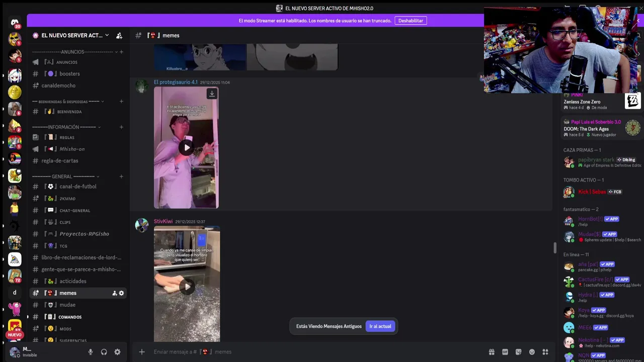The width and height of the screenshot is (644, 362).
Task: Open the mods channel
Action: pos(77,329)
